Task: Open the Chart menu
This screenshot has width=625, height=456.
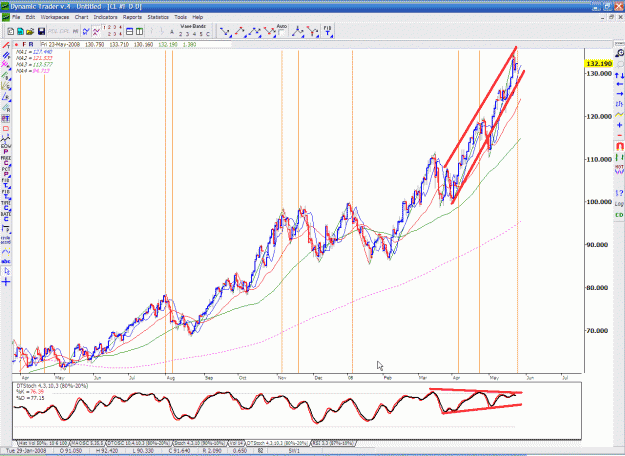Action: pos(81,17)
